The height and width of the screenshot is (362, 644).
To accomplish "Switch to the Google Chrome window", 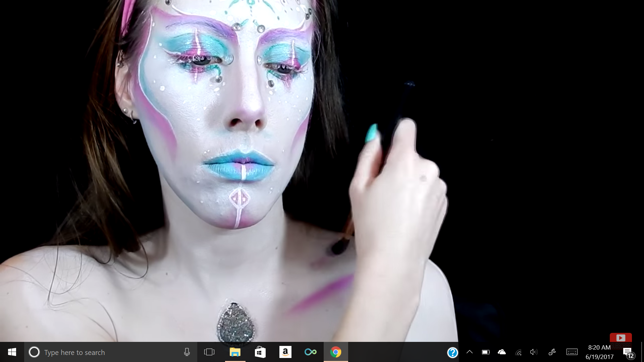I will (336, 352).
